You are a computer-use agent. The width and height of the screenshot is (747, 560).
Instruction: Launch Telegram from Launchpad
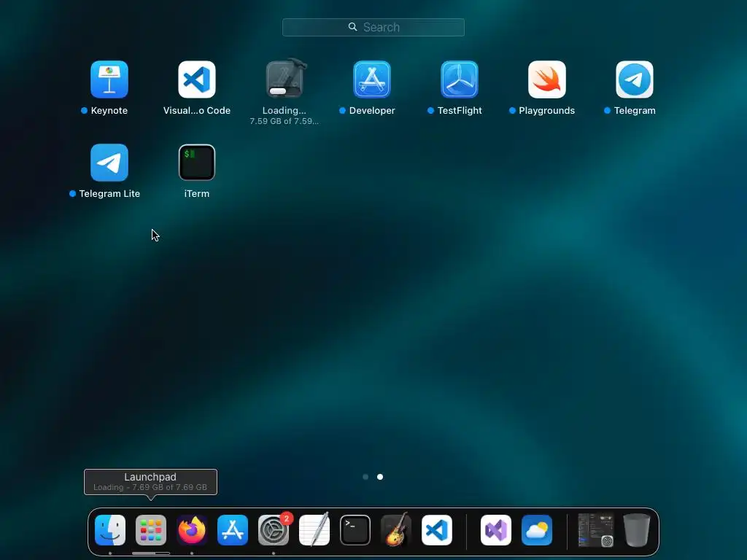[635, 79]
